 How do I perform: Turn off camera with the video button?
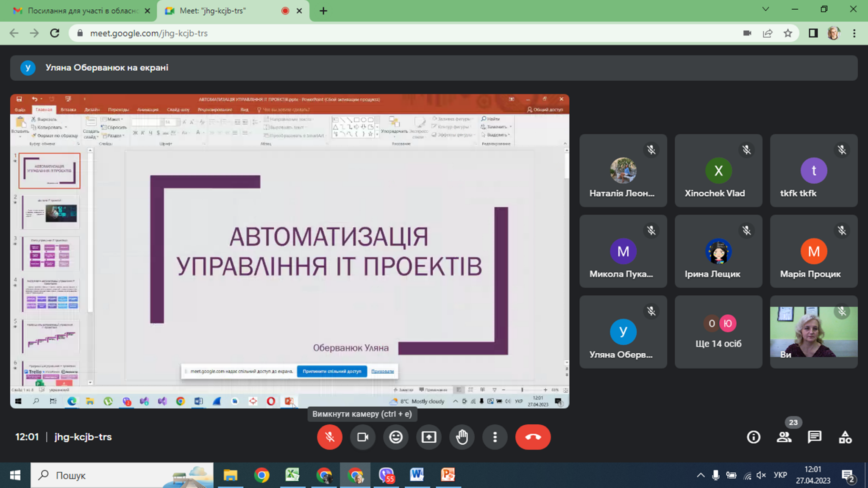(x=363, y=437)
